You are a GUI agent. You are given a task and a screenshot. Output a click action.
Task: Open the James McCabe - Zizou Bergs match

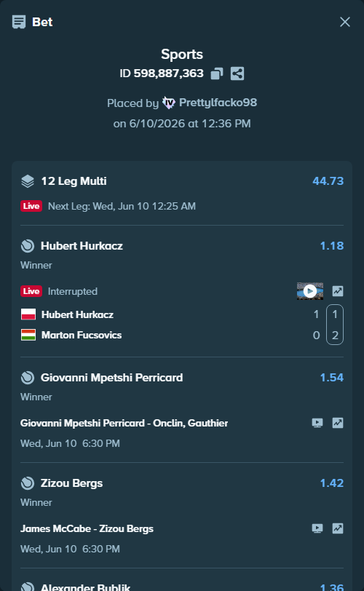(x=87, y=528)
